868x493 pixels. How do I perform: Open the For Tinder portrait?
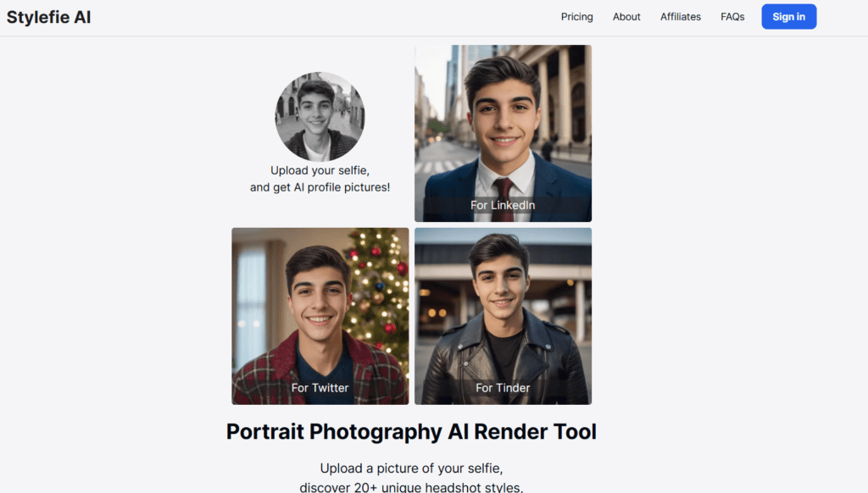(x=504, y=316)
